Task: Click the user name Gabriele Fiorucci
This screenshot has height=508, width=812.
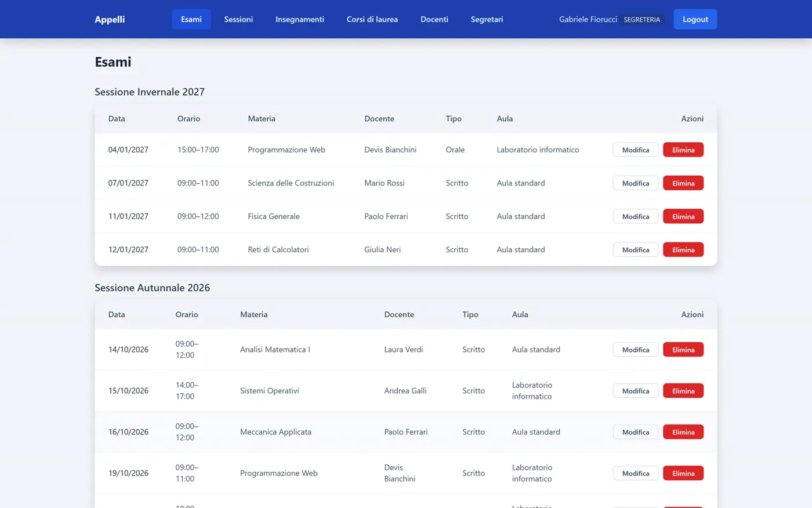Action: click(x=588, y=19)
